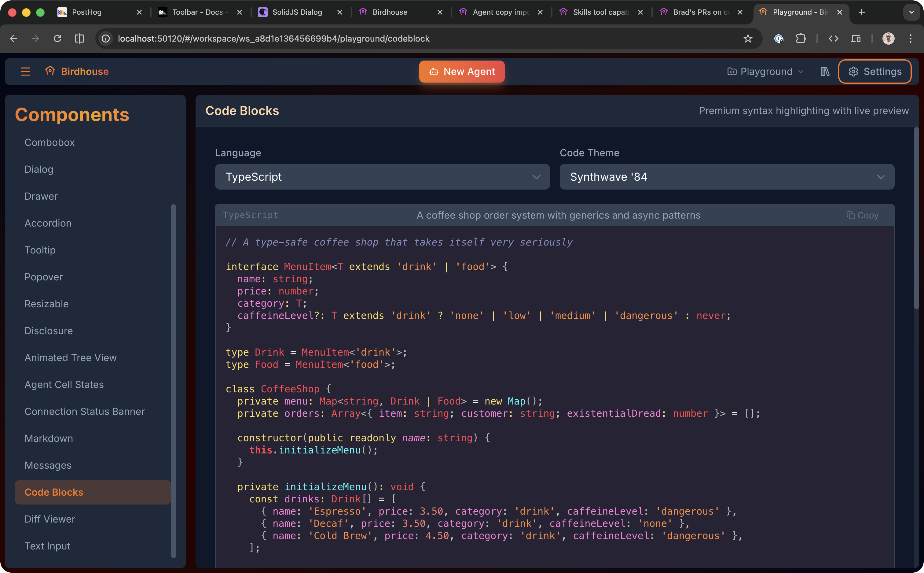Image resolution: width=924 pixels, height=573 pixels.
Task: Open the Code Theme Synthwave '84 dropdown
Action: coord(727,177)
